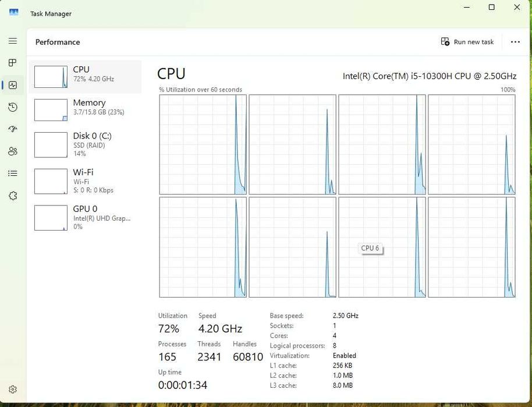This screenshot has height=407, width=532.
Task: Click the Wi-Fi mini graph thumbnail
Action: (x=51, y=181)
